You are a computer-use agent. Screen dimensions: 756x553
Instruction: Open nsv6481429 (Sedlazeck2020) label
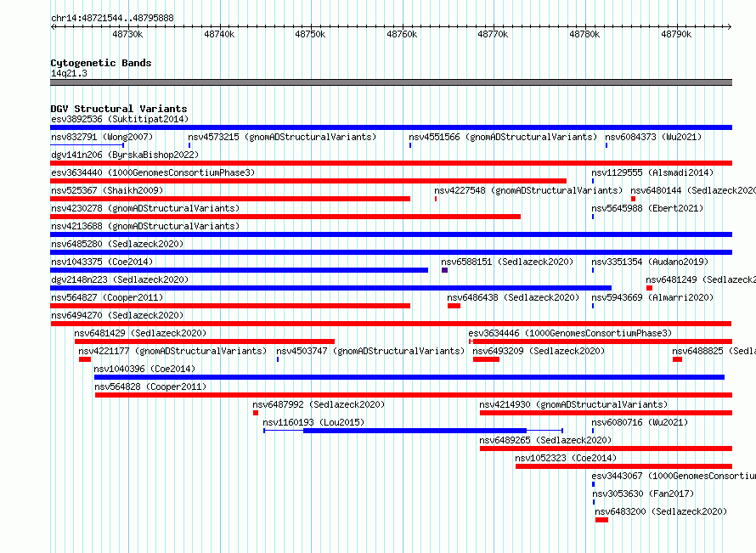[140, 333]
